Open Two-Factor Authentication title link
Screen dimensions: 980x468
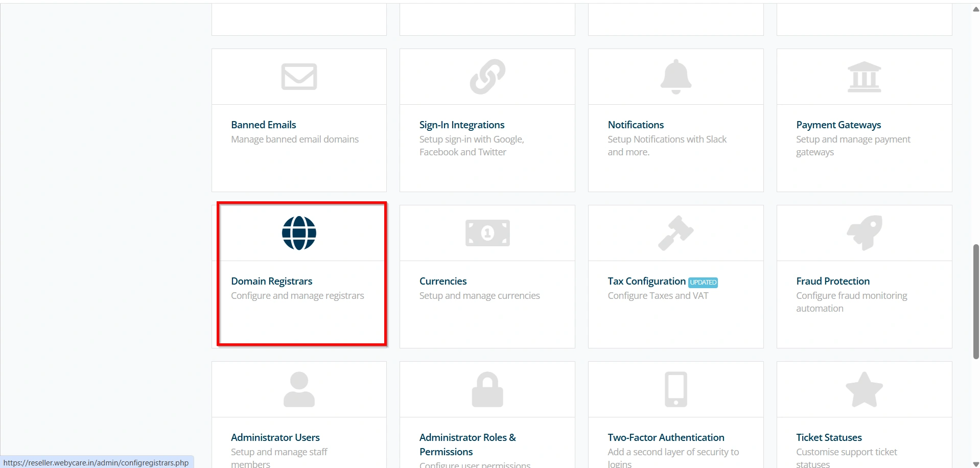pyautogui.click(x=666, y=437)
